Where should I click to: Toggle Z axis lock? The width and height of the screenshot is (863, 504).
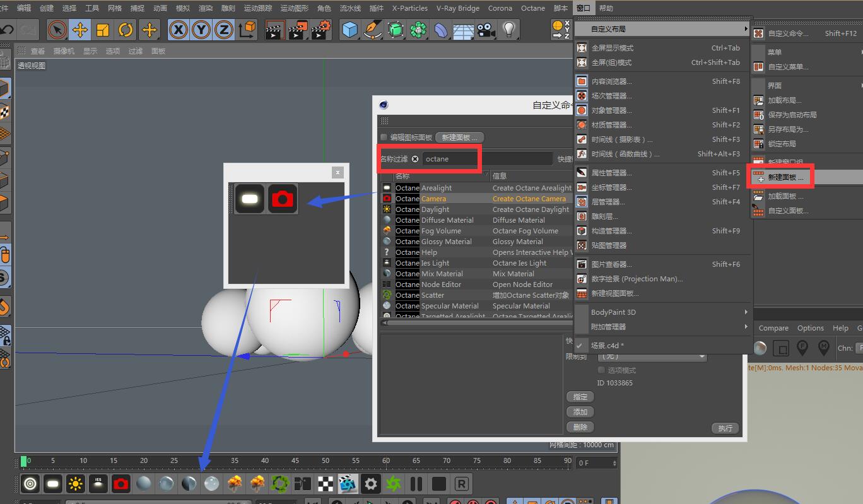(224, 30)
